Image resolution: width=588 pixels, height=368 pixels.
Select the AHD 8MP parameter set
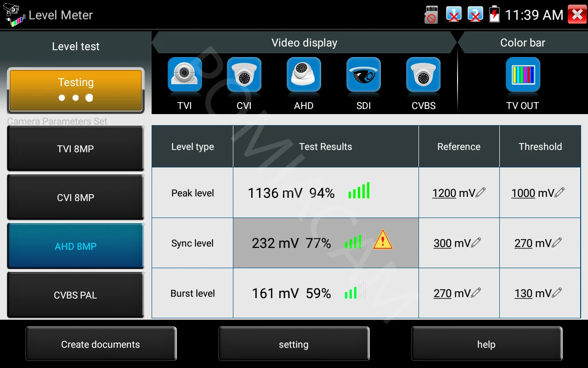click(76, 246)
